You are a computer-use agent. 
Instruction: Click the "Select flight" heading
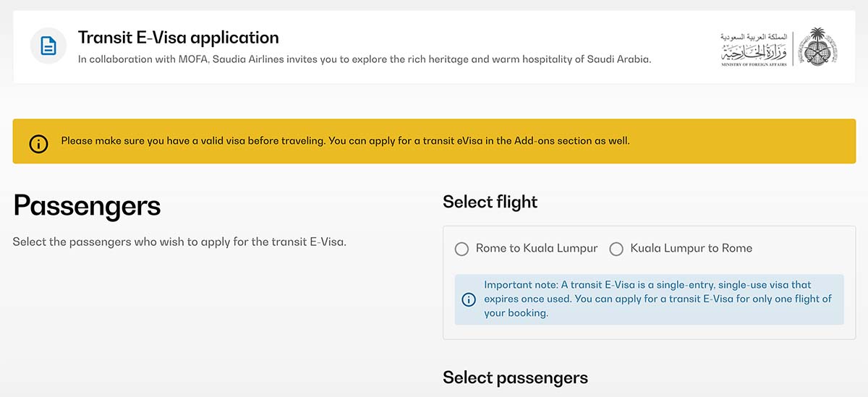(490, 202)
